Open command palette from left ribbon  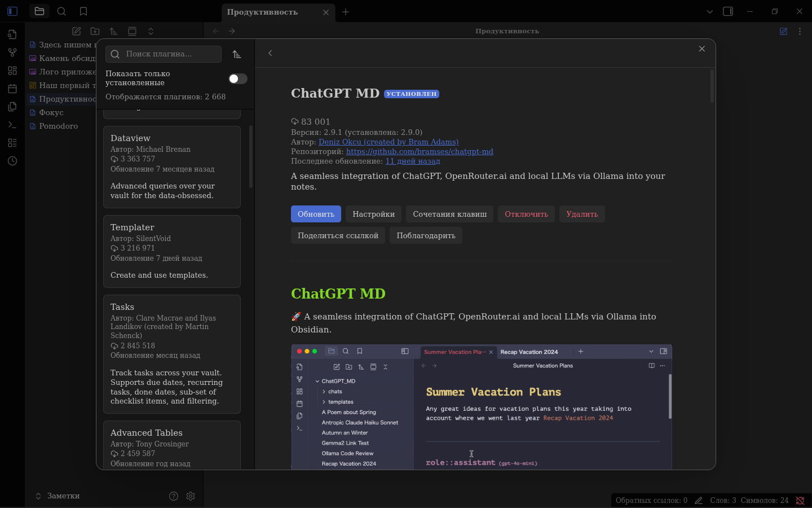12,125
